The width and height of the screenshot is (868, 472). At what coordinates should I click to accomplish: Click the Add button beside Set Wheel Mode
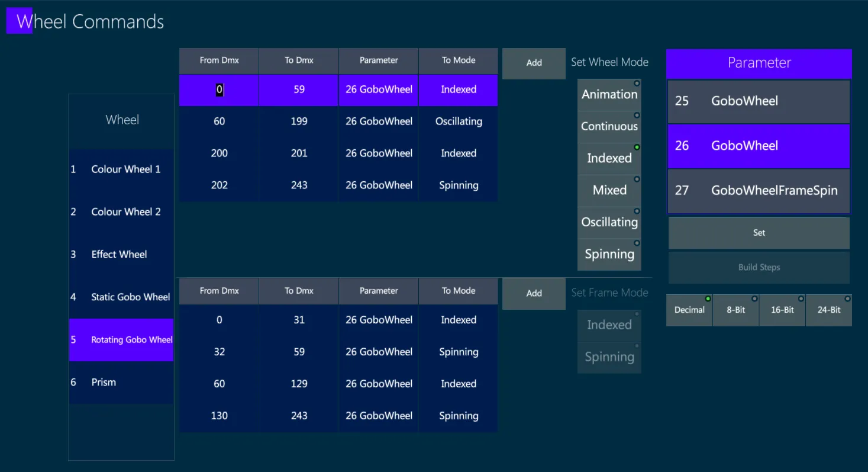pyautogui.click(x=534, y=63)
